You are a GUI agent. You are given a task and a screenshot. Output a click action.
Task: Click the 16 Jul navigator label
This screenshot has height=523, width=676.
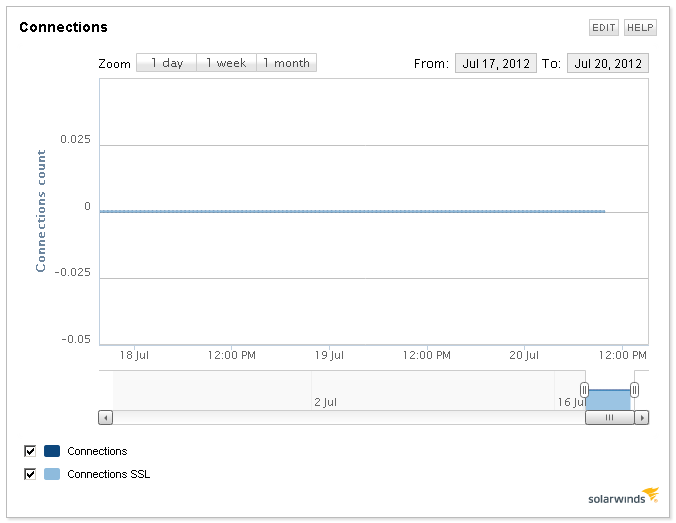[572, 402]
